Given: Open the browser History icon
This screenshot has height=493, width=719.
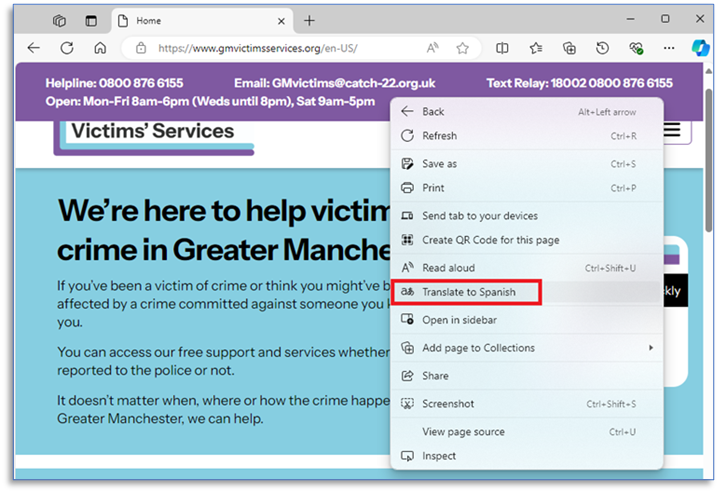Looking at the screenshot, I should tap(603, 48).
